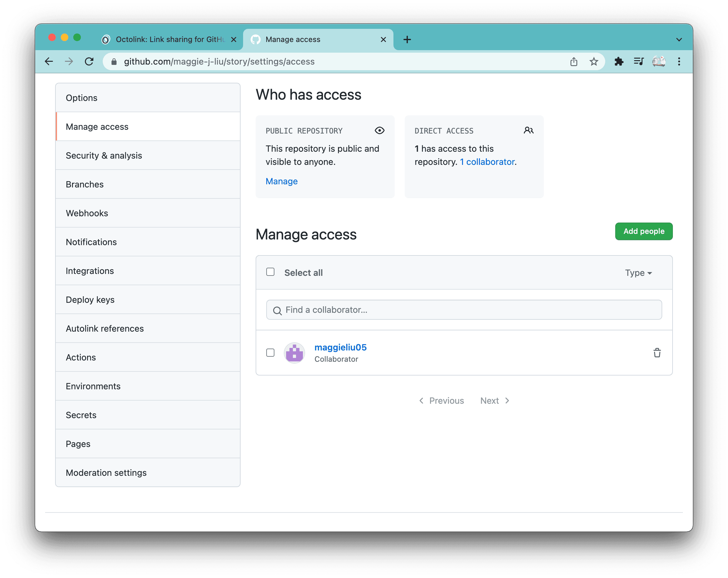Open the maggieliu05 profile link

(341, 347)
